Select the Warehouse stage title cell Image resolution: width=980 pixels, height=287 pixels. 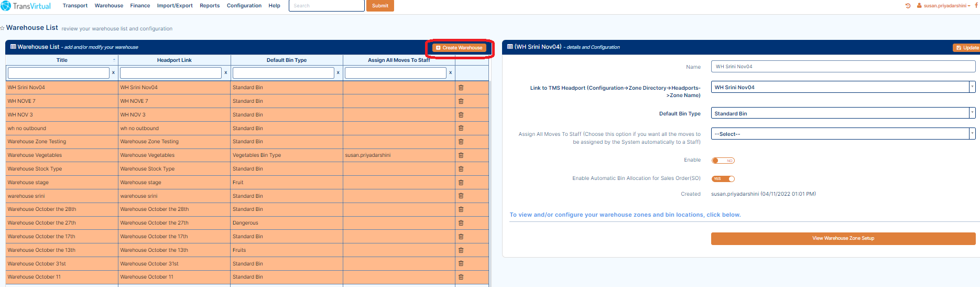[x=62, y=183]
